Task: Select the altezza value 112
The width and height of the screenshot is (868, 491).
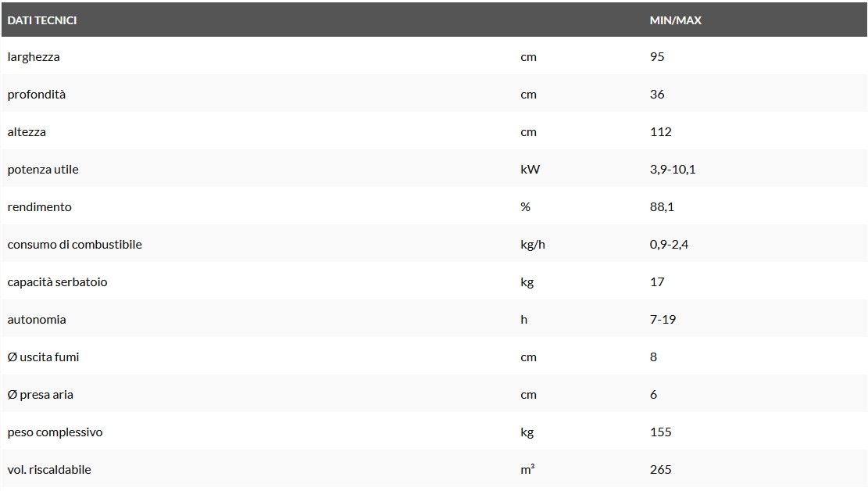Action: click(660, 132)
